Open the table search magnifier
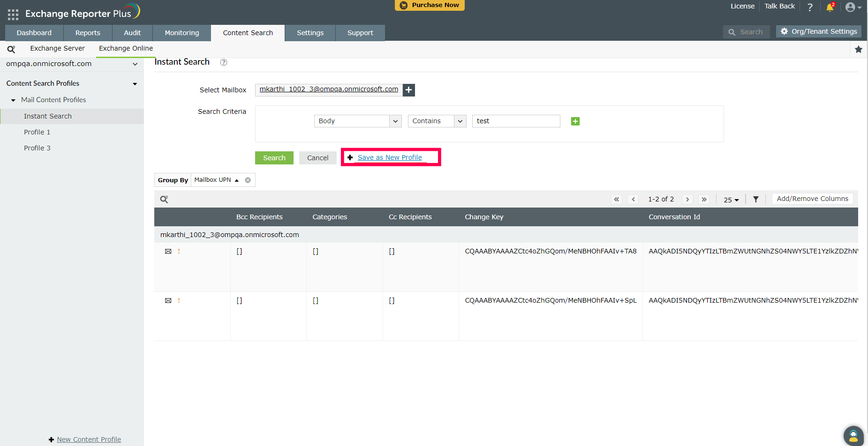Image resolution: width=868 pixels, height=446 pixels. 164,199
